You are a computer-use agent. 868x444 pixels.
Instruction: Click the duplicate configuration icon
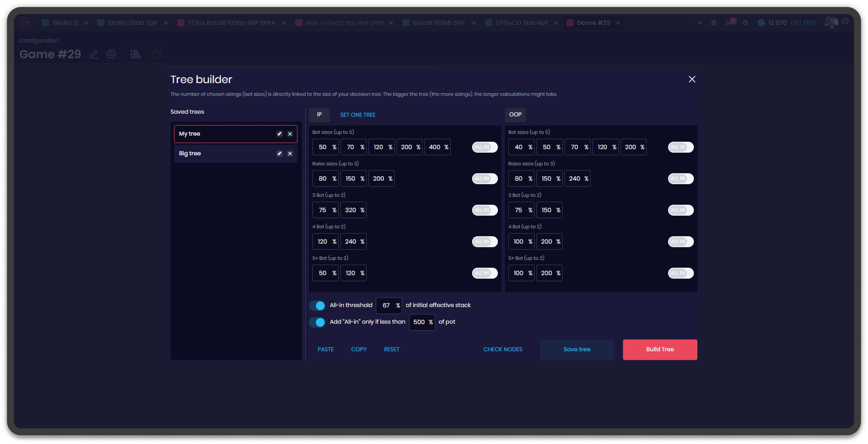click(x=156, y=54)
